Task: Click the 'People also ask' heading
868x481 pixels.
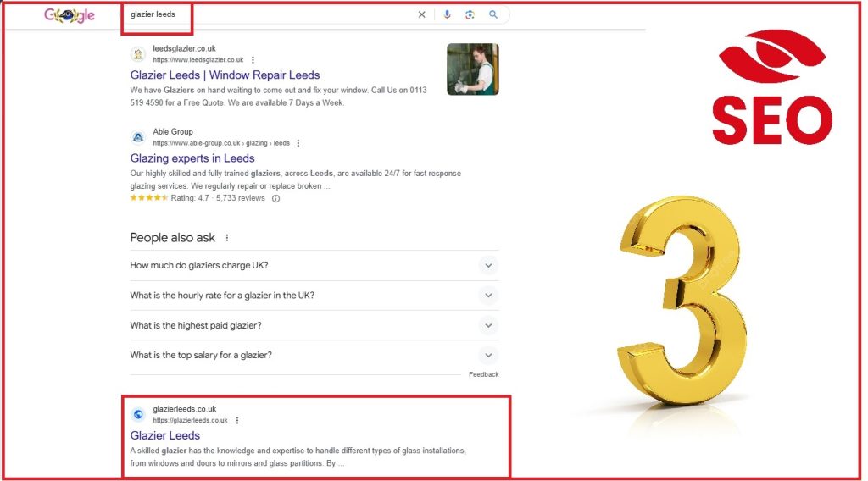Action: (x=173, y=238)
